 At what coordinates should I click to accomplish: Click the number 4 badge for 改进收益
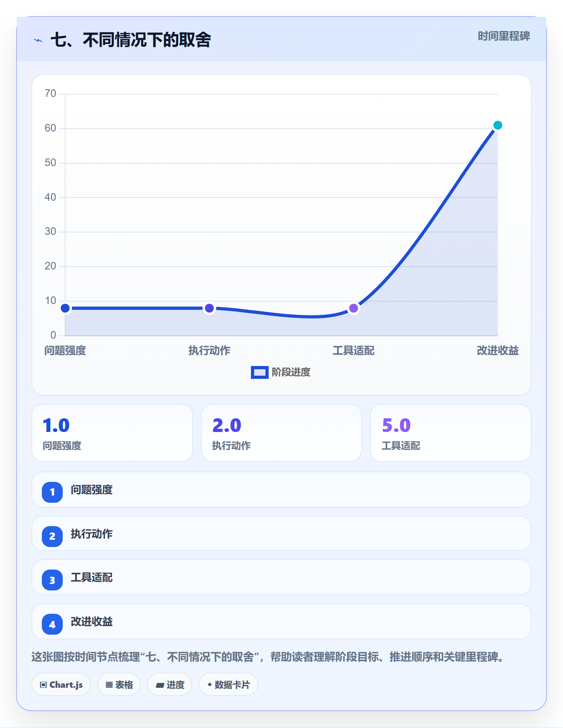pyautogui.click(x=52, y=624)
